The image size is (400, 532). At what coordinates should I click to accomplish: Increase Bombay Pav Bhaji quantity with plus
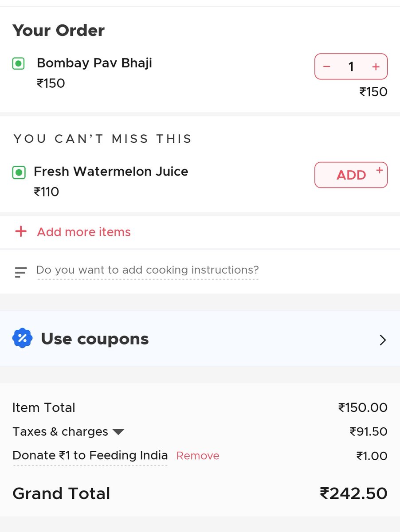click(376, 67)
